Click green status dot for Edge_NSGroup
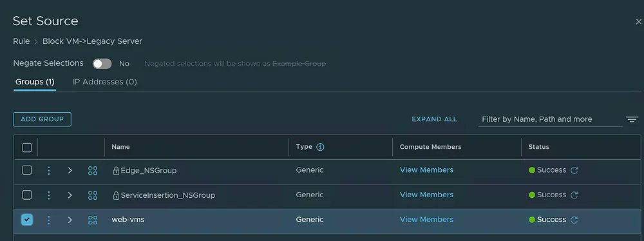Viewport: 644px width, 241px height. (532, 170)
